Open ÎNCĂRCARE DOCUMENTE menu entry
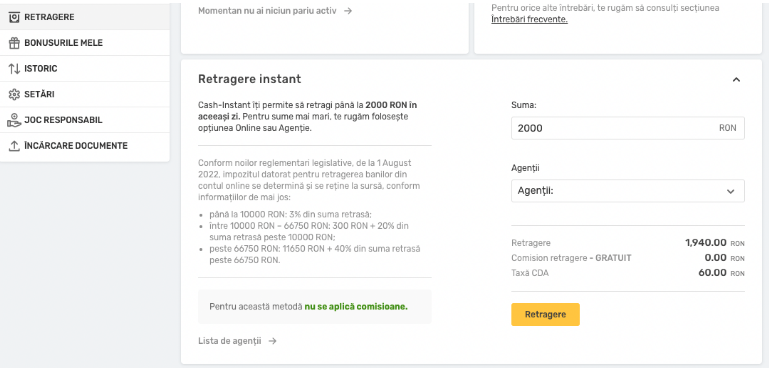769x368 pixels. pyautogui.click(x=85, y=146)
